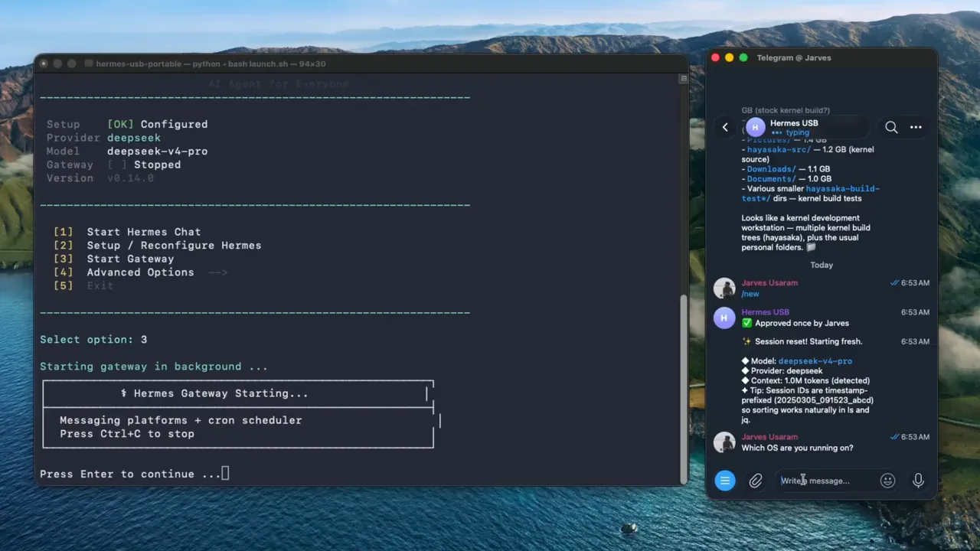Screen dimensions: 980x551
Task: Click 'Messaging platforms + cron scheduler' text
Action: click(181, 420)
